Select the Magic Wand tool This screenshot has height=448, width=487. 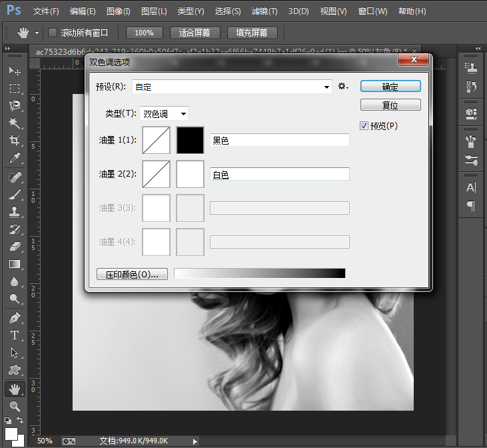coord(14,123)
